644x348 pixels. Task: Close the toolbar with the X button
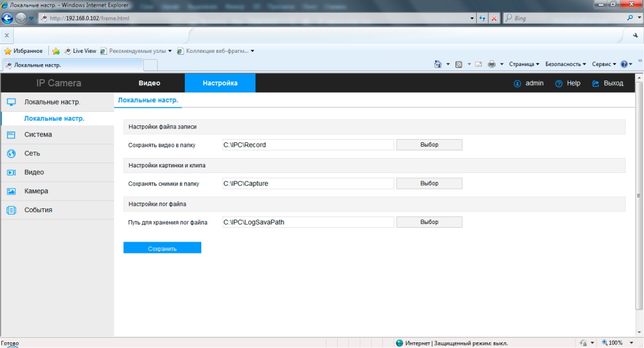click(6, 35)
